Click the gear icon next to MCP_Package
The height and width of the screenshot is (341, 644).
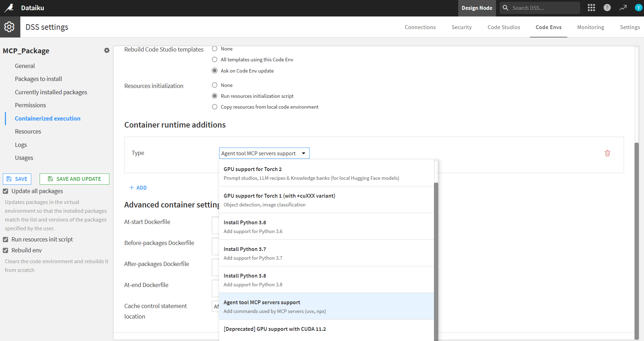click(x=107, y=50)
